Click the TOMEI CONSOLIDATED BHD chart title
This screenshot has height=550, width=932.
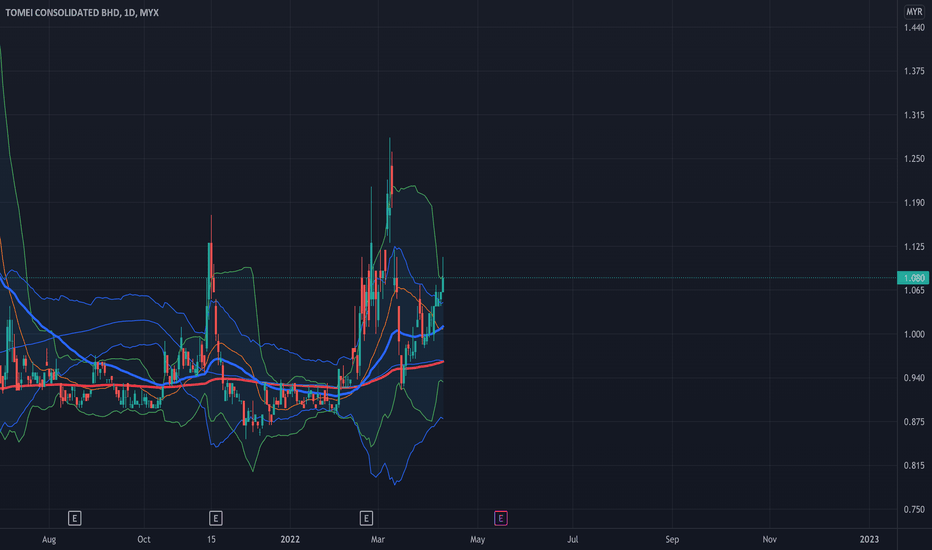click(82, 12)
